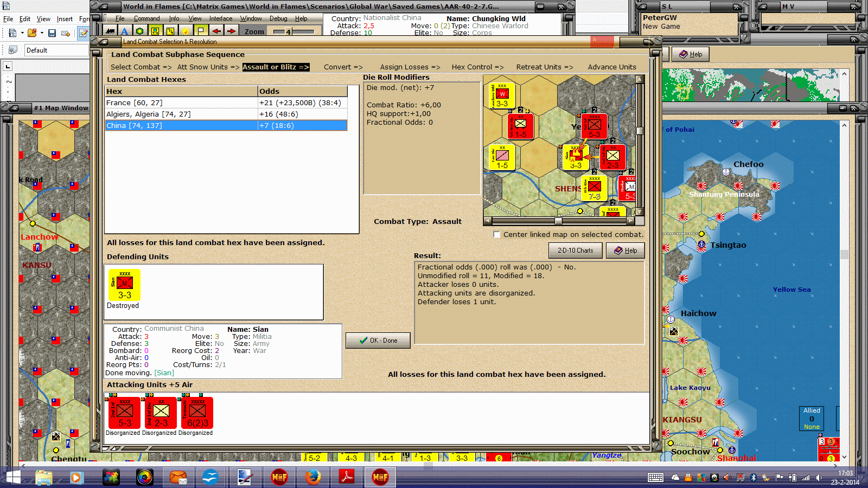Open the Insert menu in the background editor
The width and height of the screenshot is (868, 488).
pyautogui.click(x=65, y=19)
